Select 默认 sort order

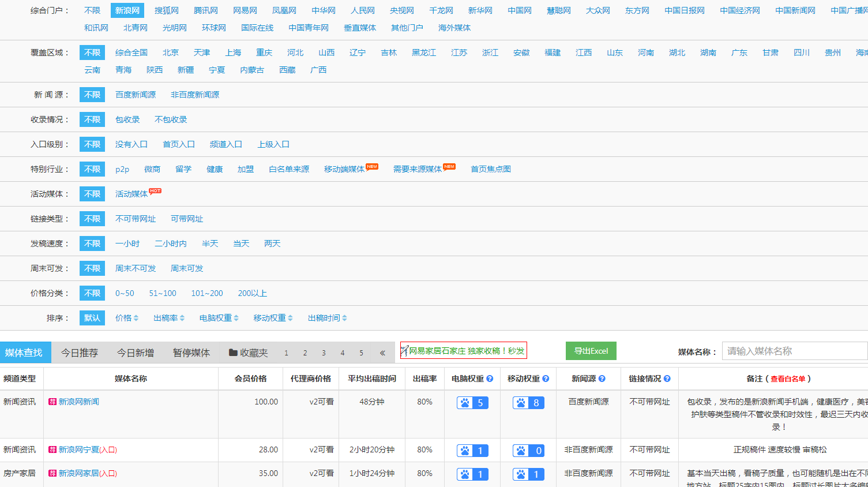pyautogui.click(x=92, y=318)
